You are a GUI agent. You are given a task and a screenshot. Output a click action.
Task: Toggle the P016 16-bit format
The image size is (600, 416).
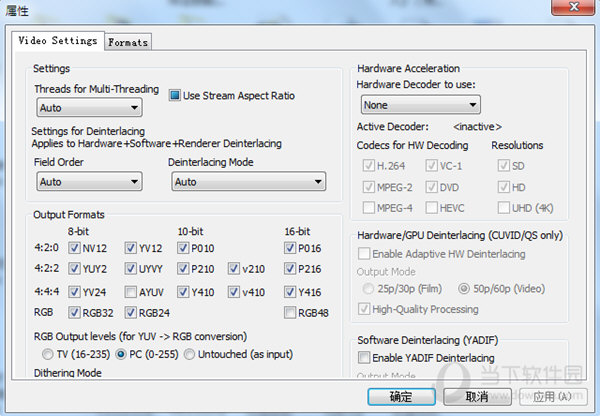(x=290, y=248)
